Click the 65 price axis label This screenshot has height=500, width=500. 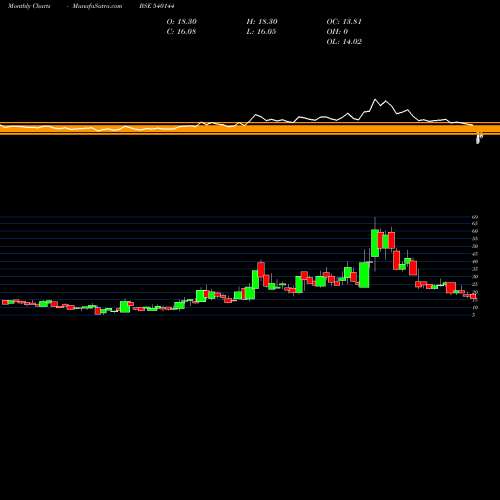[x=475, y=223]
